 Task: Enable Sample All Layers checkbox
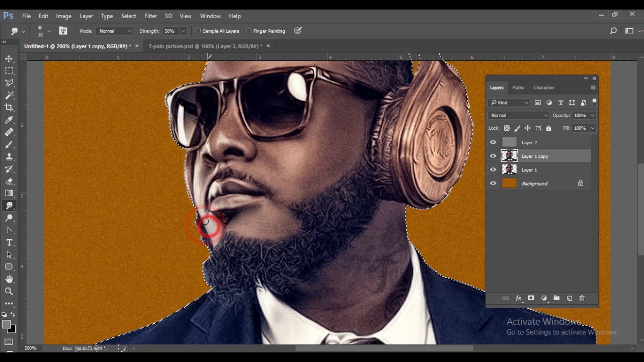pos(198,31)
